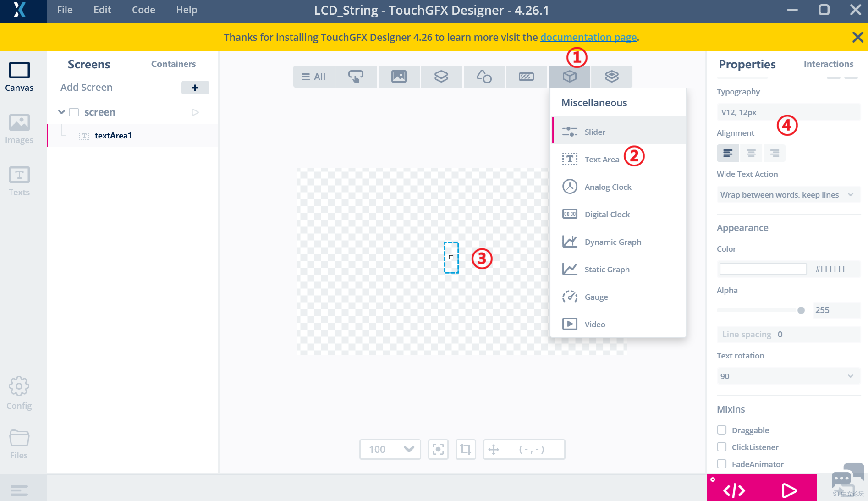The height and width of the screenshot is (501, 868).
Task: Open the Progress Indicators widget category
Action: pos(527,77)
